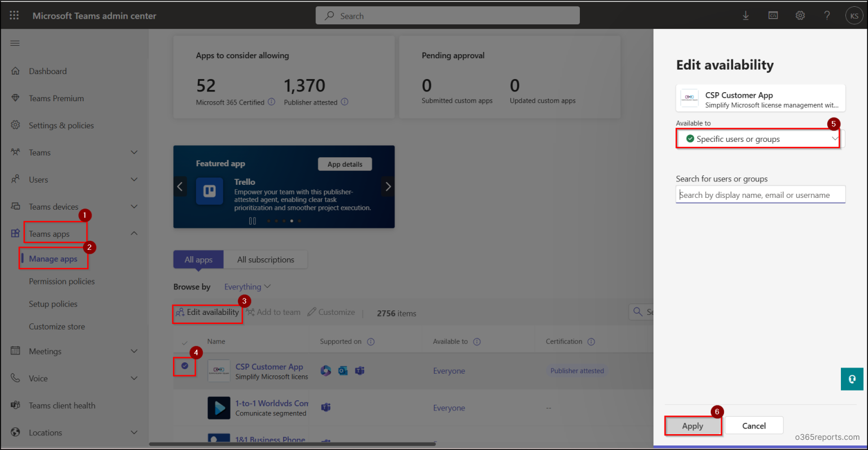Click the info icon beside Certification header

pos(591,341)
